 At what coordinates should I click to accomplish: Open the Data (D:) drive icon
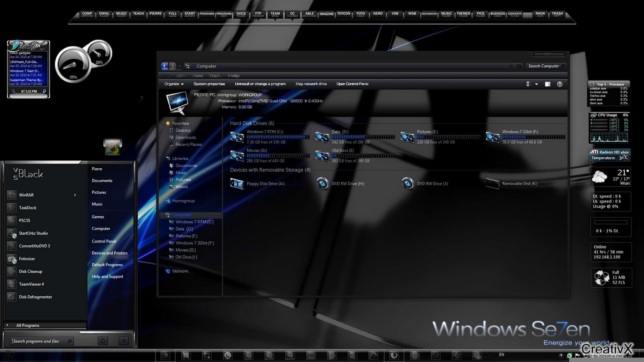(322, 137)
